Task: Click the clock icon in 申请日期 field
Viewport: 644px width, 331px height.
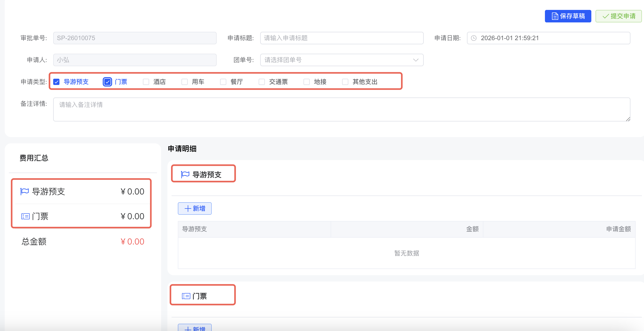Action: click(x=474, y=38)
